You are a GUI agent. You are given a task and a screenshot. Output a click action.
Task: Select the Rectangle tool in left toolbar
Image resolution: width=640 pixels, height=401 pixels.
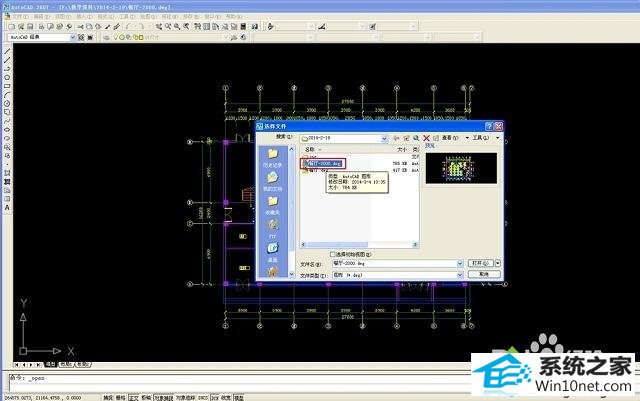pos(7,86)
